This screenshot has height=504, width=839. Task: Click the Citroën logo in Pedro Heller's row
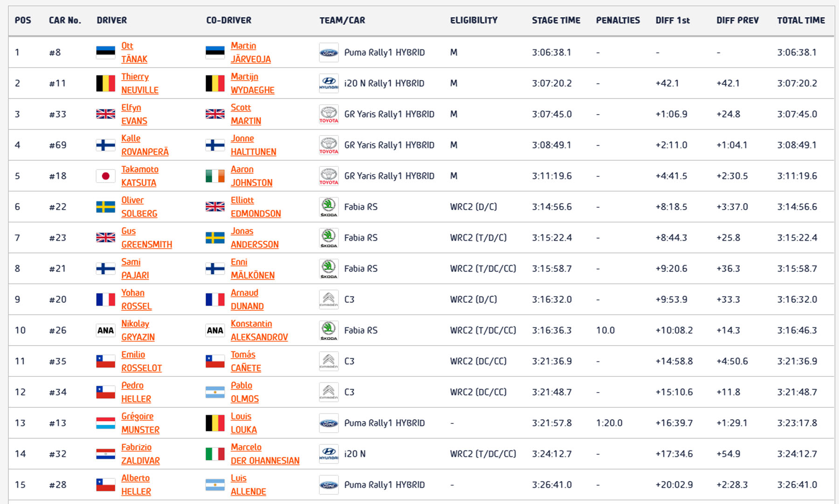pyautogui.click(x=329, y=392)
